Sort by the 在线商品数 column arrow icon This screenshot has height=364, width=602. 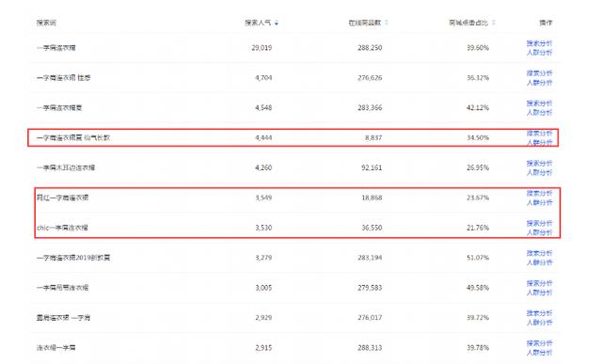click(x=387, y=23)
